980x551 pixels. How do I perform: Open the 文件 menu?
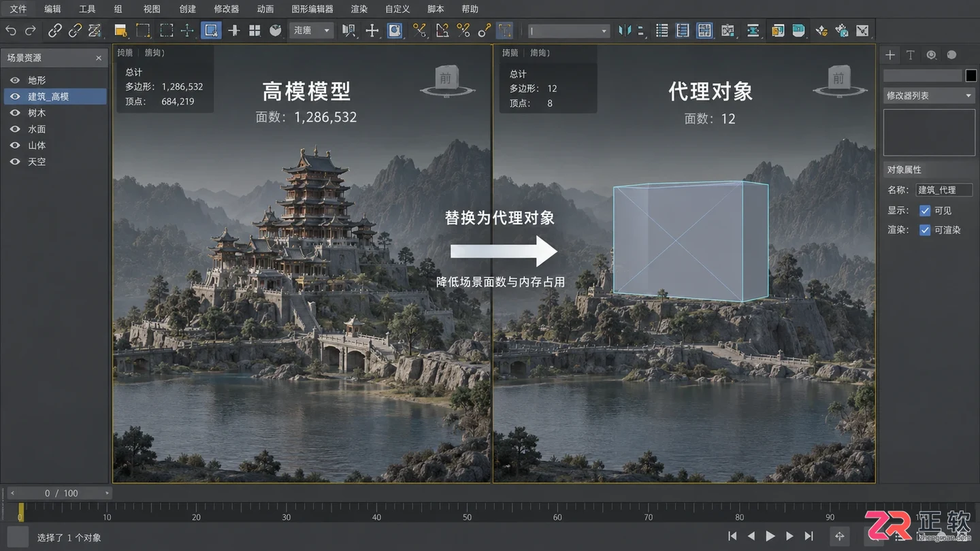(x=18, y=9)
